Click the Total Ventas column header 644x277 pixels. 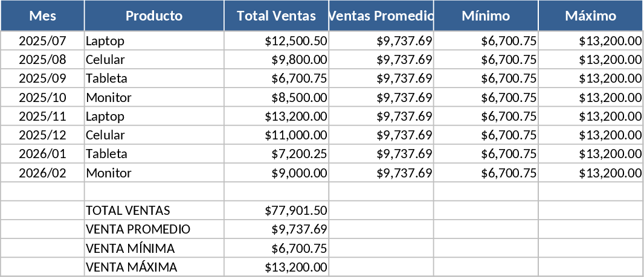276,16
